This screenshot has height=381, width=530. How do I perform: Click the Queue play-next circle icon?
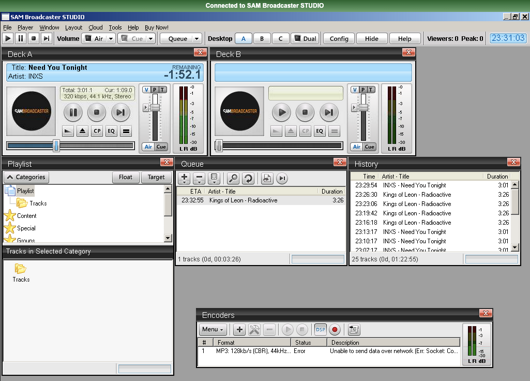(282, 178)
